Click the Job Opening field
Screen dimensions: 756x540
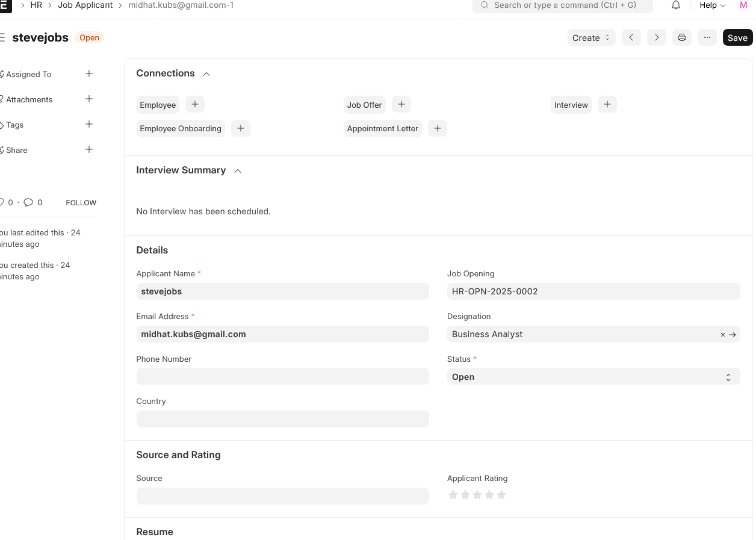[593, 291]
